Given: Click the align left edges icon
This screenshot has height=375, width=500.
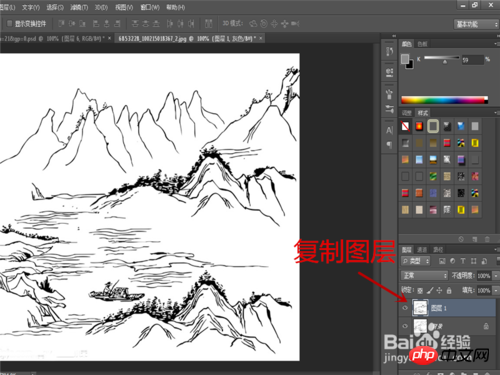Looking at the screenshot, I should 96,24.
